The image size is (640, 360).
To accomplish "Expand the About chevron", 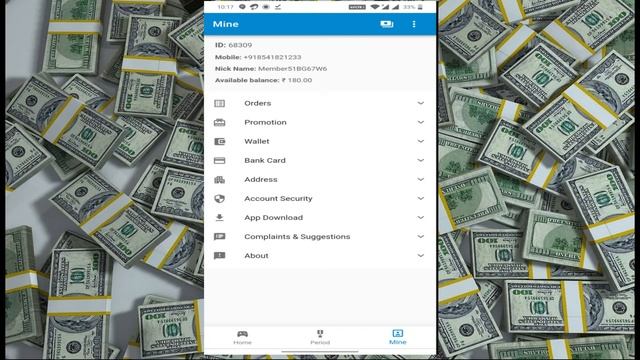I will (x=420, y=256).
